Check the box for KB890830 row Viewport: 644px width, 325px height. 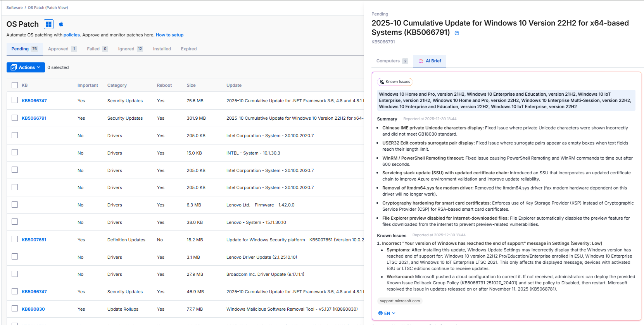pos(15,309)
